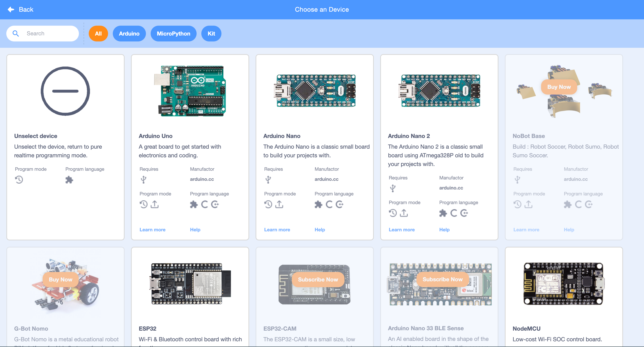Filter devices by Kit
The height and width of the screenshot is (347, 644).
click(211, 34)
